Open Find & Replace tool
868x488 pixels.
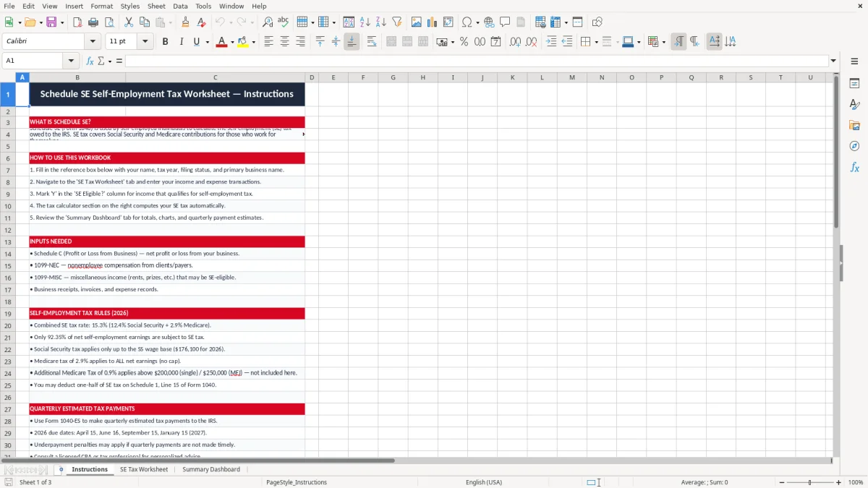[x=268, y=22]
